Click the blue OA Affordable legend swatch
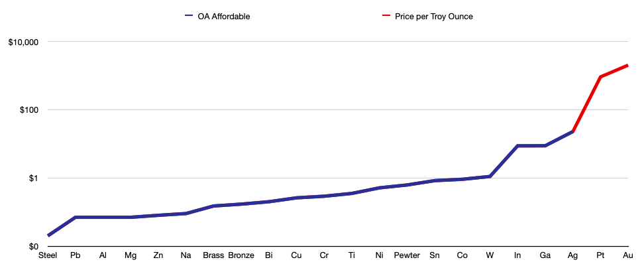The width and height of the screenshot is (644, 268). coord(189,16)
